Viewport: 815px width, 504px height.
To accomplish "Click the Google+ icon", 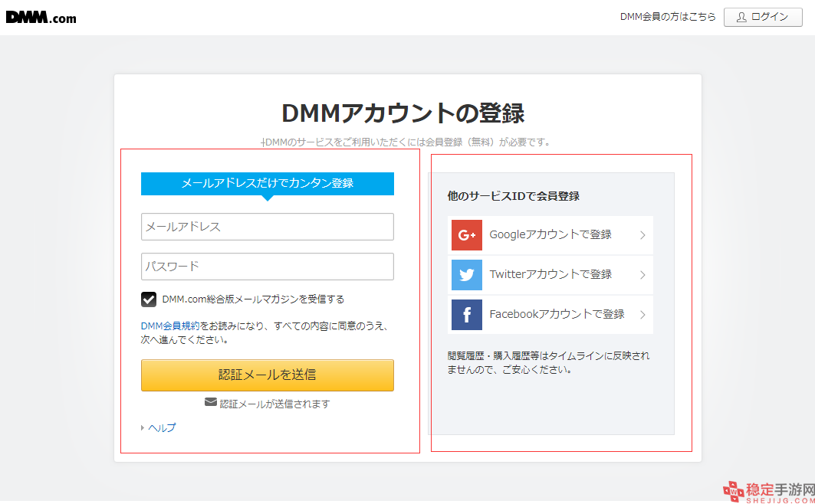I will pyautogui.click(x=467, y=235).
